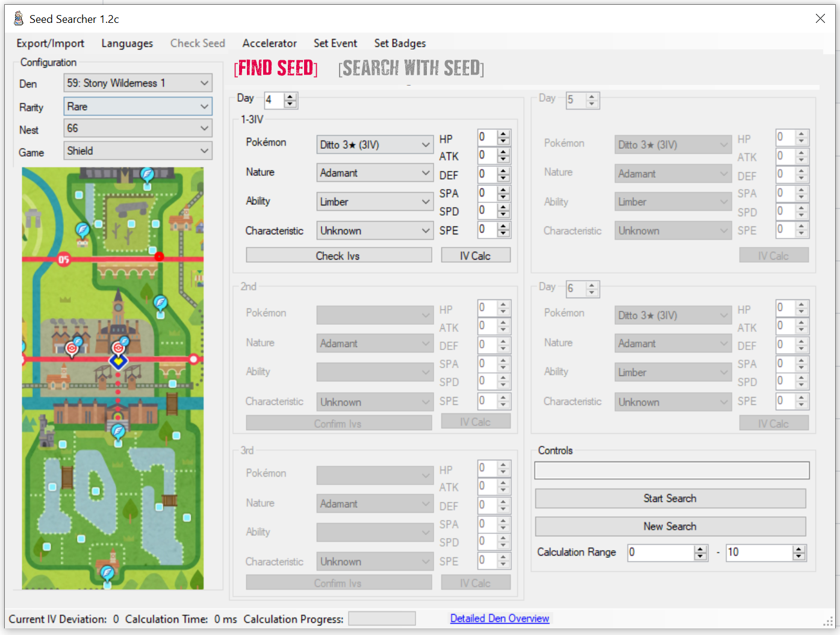
Task: Open Day 4 Characteristic dropdown
Action: (375, 231)
